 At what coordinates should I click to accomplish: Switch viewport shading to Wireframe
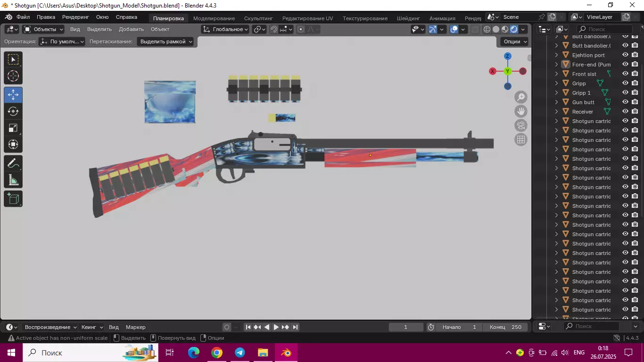(487, 29)
